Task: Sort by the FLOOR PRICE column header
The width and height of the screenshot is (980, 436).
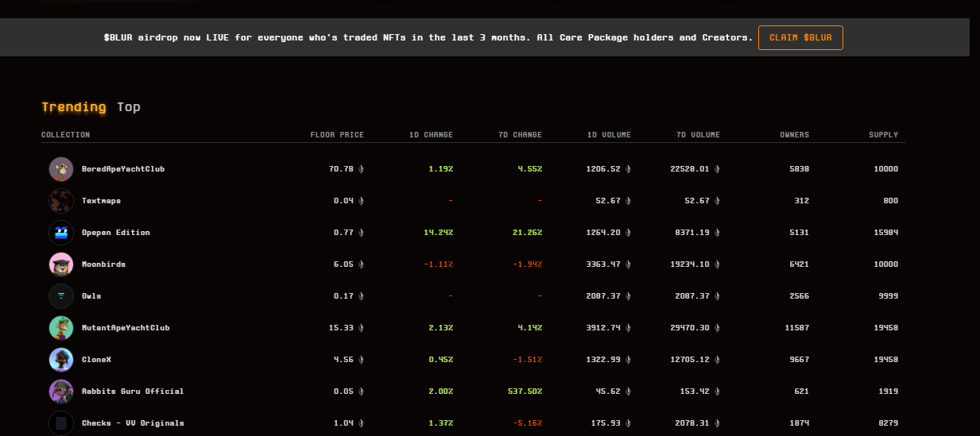Action: point(337,135)
